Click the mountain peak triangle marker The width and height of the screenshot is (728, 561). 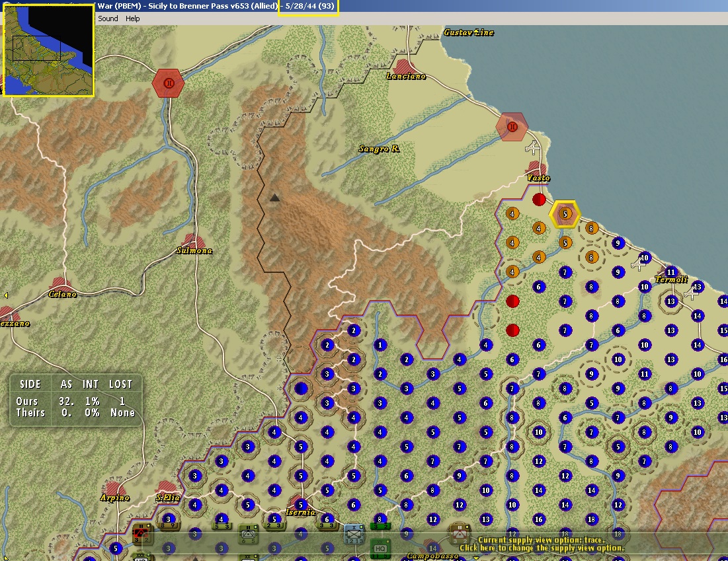pos(274,198)
